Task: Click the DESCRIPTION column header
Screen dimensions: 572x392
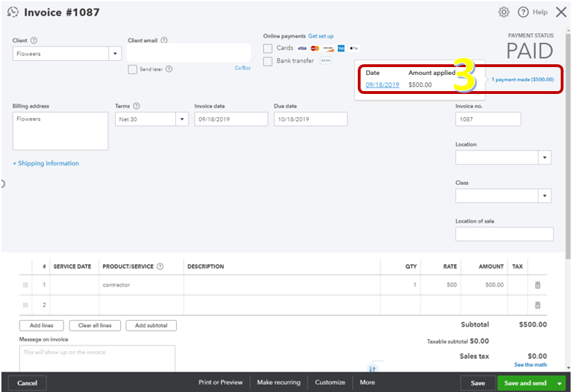Action: (x=206, y=266)
